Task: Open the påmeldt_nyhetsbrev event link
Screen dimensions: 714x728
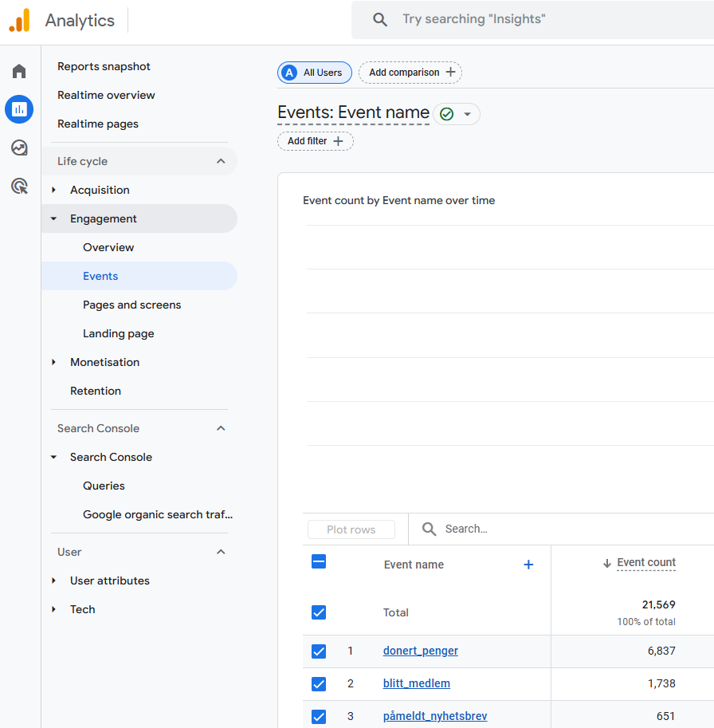Action: pyautogui.click(x=434, y=716)
